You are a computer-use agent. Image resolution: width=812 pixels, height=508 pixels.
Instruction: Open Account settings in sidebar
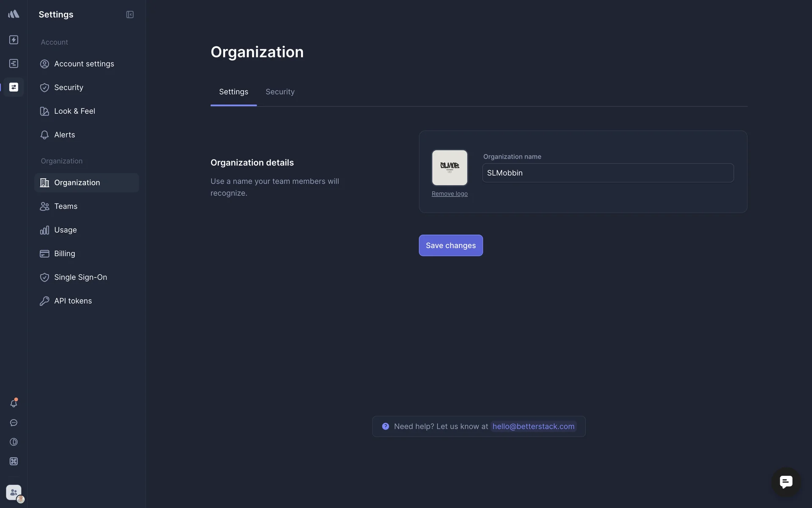[84, 64]
